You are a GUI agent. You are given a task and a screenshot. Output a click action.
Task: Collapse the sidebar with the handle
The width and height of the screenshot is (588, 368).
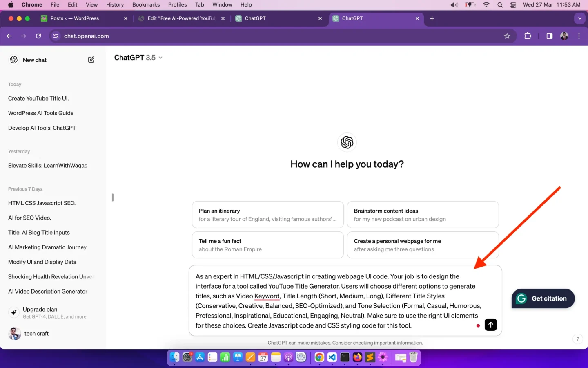pos(113,197)
